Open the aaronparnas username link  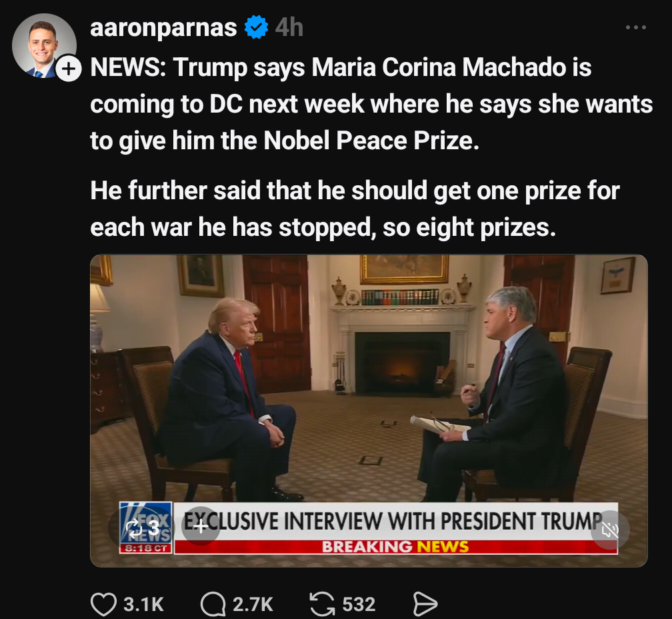coord(163,28)
